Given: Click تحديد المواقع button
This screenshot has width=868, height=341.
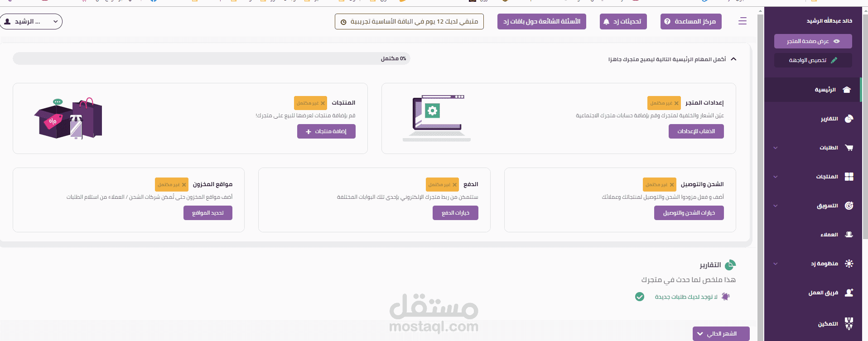Looking at the screenshot, I should coord(208,213).
